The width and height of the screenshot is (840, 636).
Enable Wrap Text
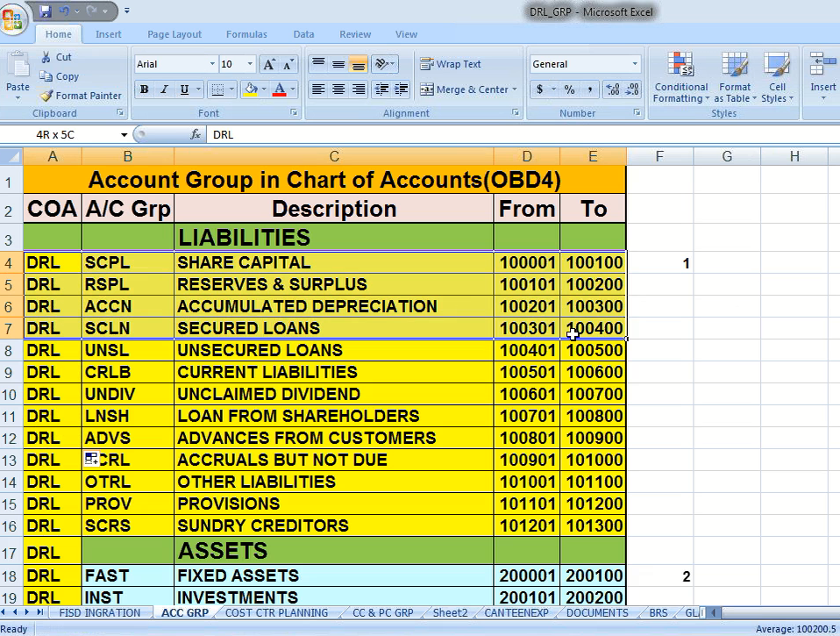(x=451, y=64)
